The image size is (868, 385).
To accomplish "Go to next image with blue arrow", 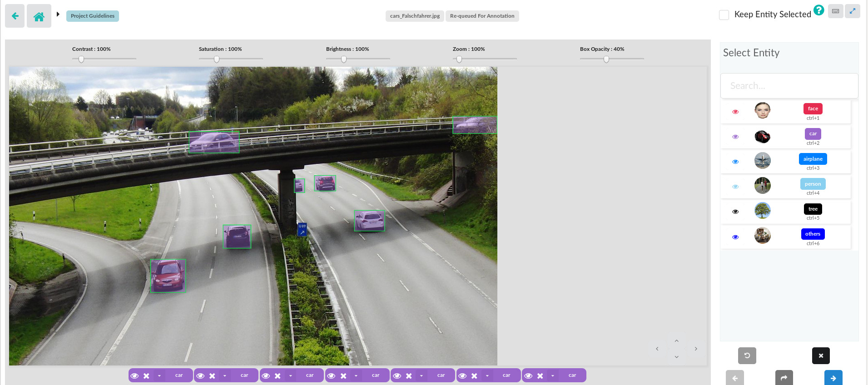I will point(833,378).
